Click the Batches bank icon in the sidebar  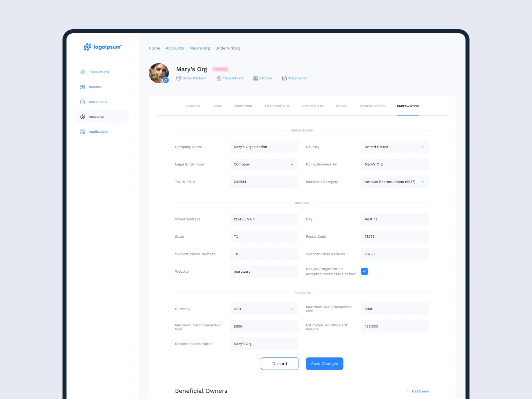tap(83, 87)
